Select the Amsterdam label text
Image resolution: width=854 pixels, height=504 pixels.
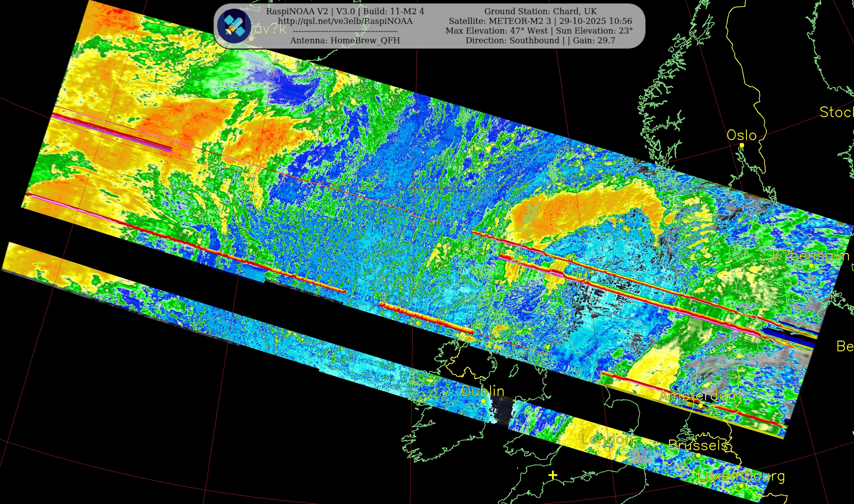click(700, 395)
